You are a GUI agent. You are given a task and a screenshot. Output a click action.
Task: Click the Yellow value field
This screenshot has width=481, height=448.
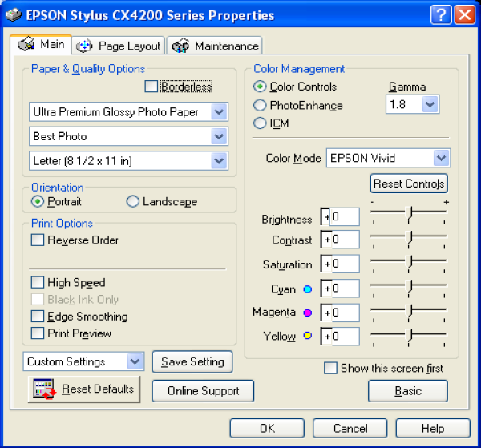(x=340, y=337)
